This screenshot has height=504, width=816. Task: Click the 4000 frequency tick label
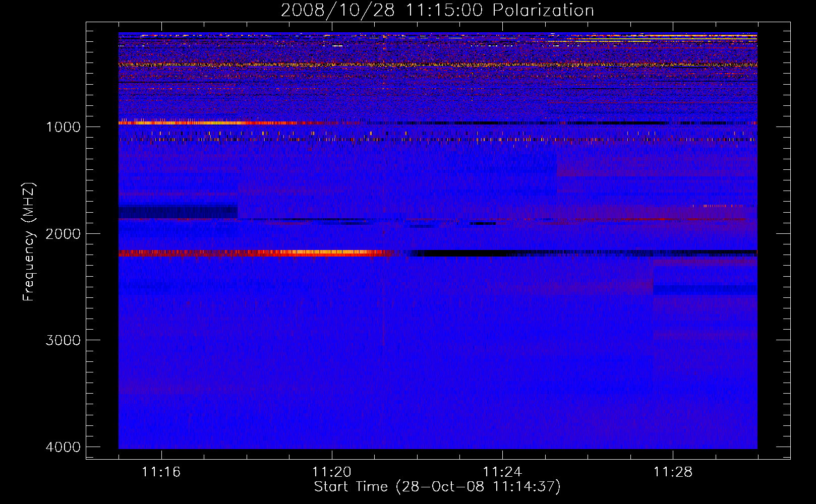(63, 447)
